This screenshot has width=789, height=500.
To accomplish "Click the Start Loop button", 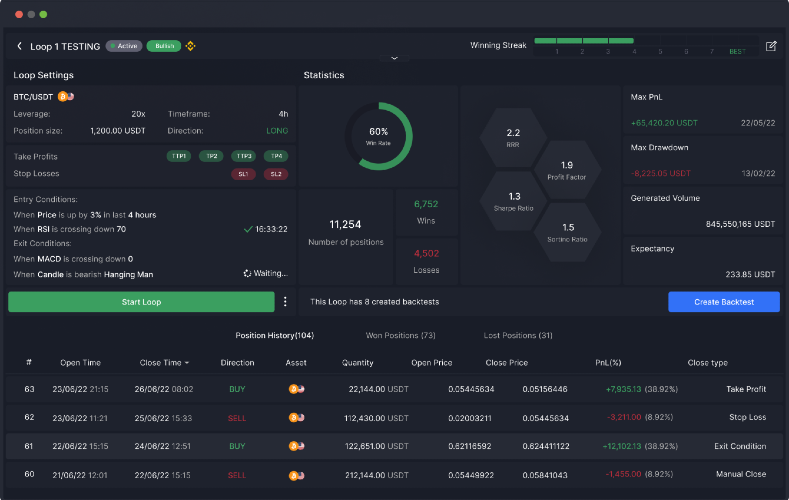I will point(141,302).
